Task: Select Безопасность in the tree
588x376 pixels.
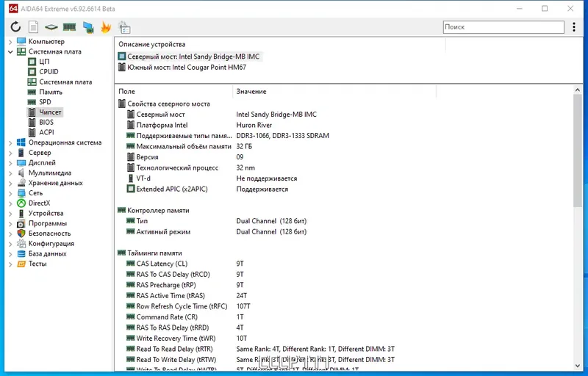Action: tap(49, 234)
